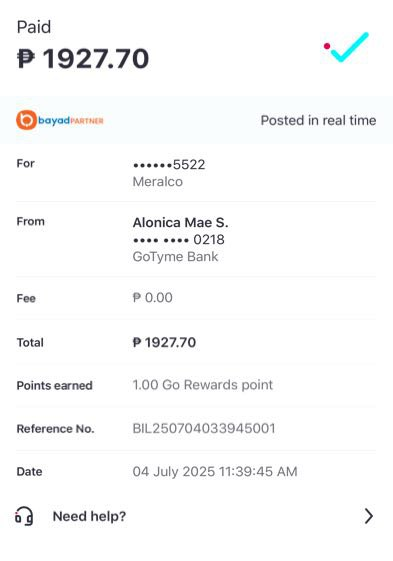Viewport: 393px width, 561px height.
Task: Select the masked account ending 5522
Action: [x=169, y=165]
